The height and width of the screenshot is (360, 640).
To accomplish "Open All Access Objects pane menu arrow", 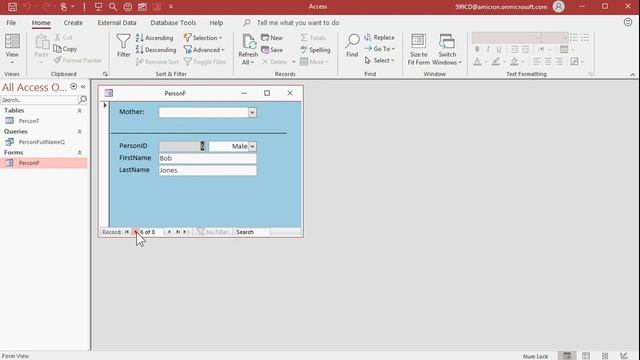I will click(x=73, y=87).
